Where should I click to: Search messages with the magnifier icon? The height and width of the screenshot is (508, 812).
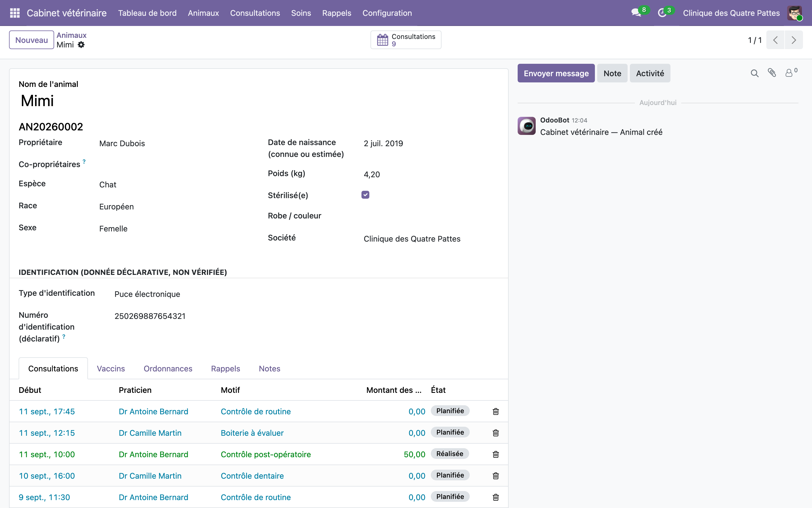[754, 73]
